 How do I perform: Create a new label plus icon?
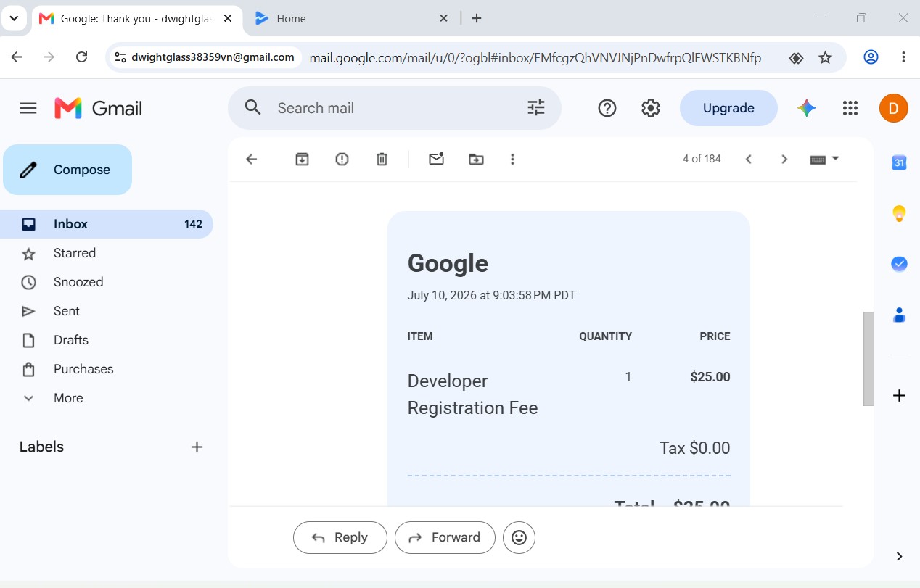(x=197, y=447)
